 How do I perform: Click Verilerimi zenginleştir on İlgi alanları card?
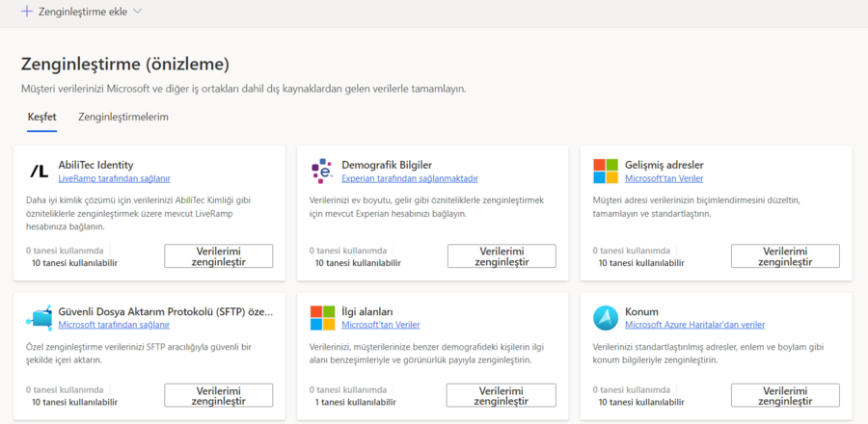click(x=502, y=395)
